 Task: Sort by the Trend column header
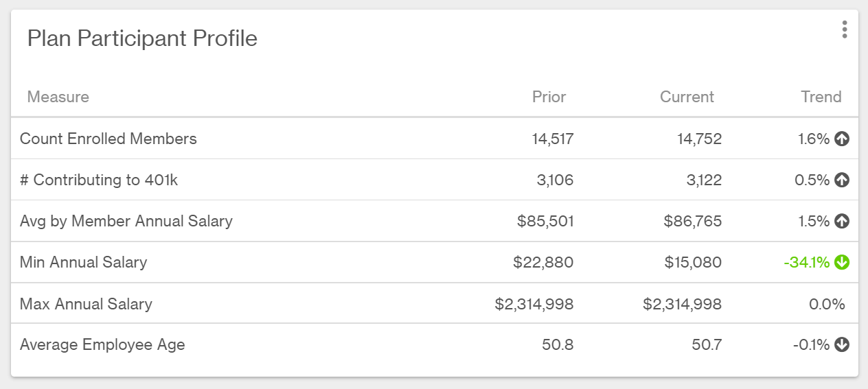tap(821, 97)
